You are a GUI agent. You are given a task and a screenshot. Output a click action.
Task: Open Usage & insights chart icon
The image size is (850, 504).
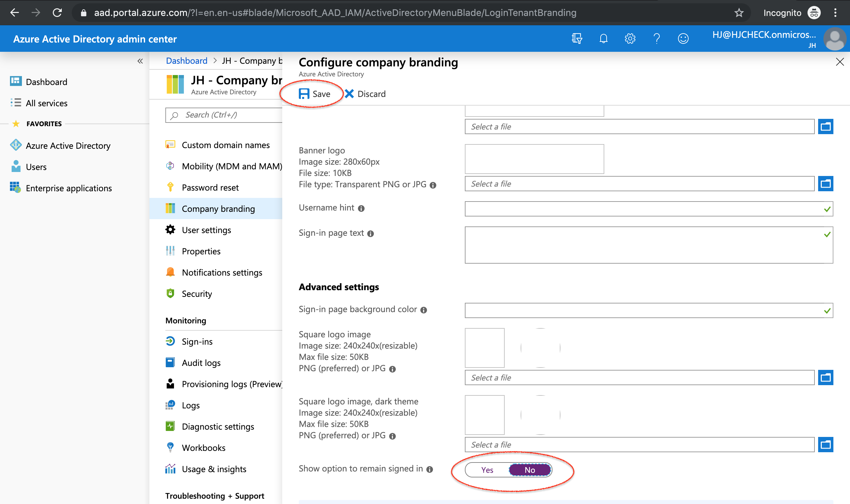pos(171,469)
